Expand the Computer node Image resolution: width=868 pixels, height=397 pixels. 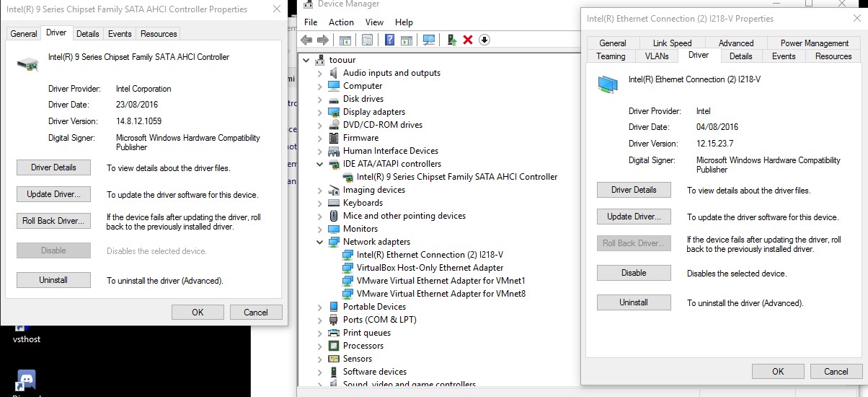[x=320, y=86]
